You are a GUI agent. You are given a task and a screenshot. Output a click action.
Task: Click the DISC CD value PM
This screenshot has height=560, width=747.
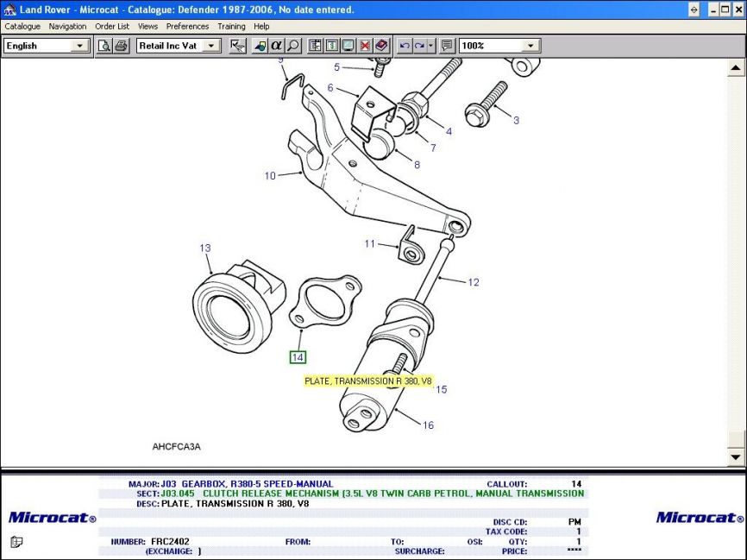[x=574, y=522]
